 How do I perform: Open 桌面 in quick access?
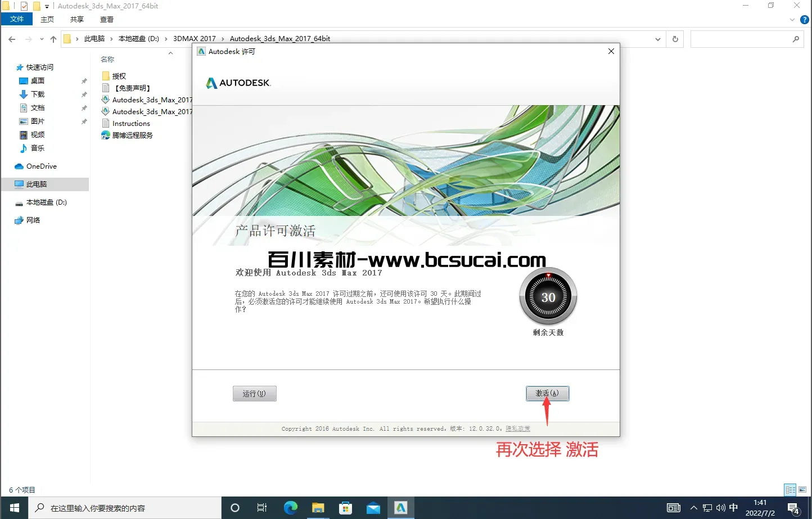coord(37,80)
